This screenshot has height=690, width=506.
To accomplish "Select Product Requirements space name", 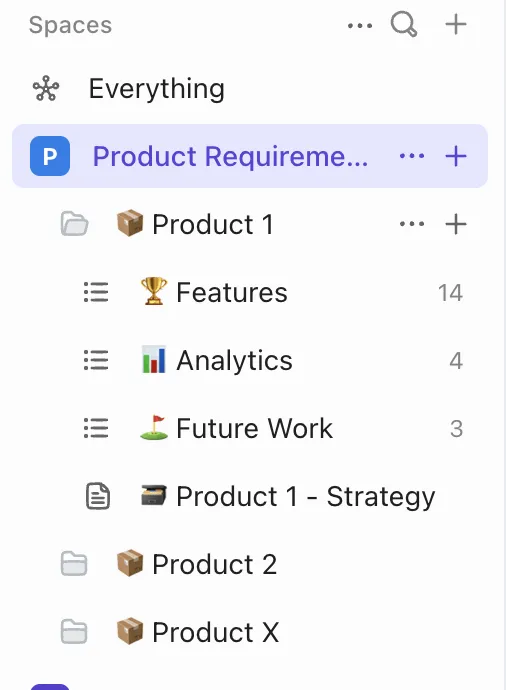I will (230, 156).
